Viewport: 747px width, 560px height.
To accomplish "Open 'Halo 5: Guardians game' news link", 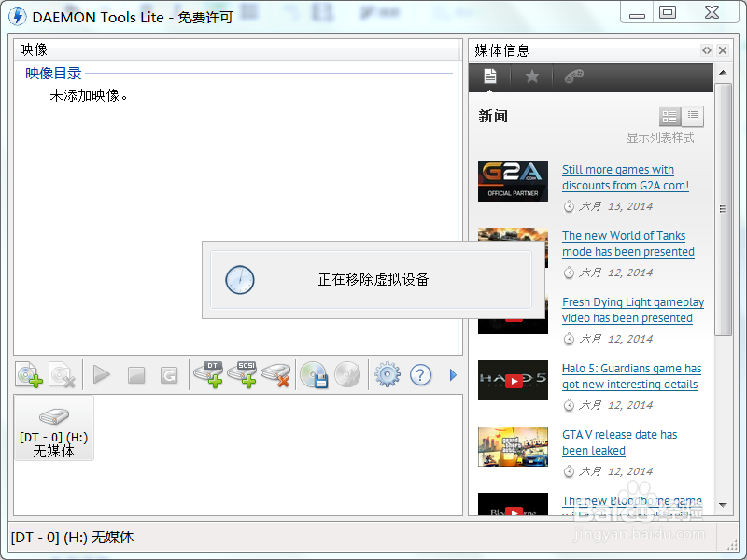I will click(632, 376).
